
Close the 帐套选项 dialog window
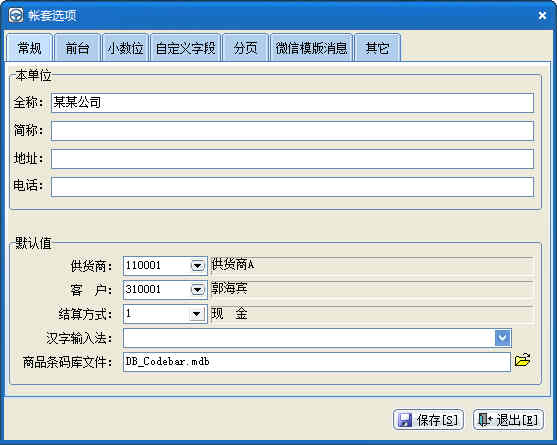click(542, 15)
